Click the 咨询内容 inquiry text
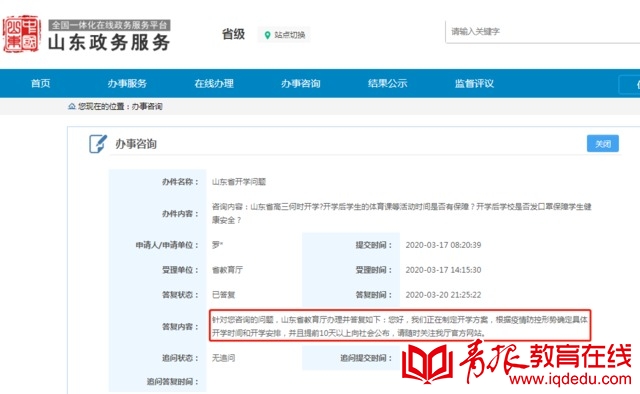Screen dimensions: 640x394 [x=402, y=213]
